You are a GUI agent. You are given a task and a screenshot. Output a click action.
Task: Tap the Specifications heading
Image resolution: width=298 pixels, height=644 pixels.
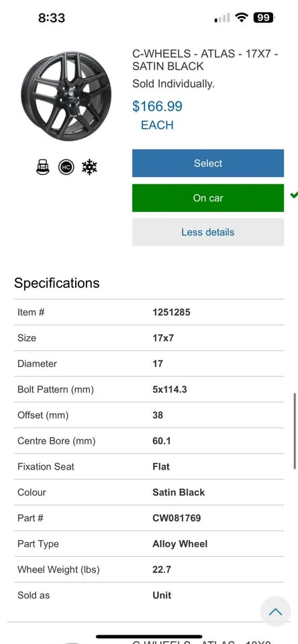[x=57, y=283]
